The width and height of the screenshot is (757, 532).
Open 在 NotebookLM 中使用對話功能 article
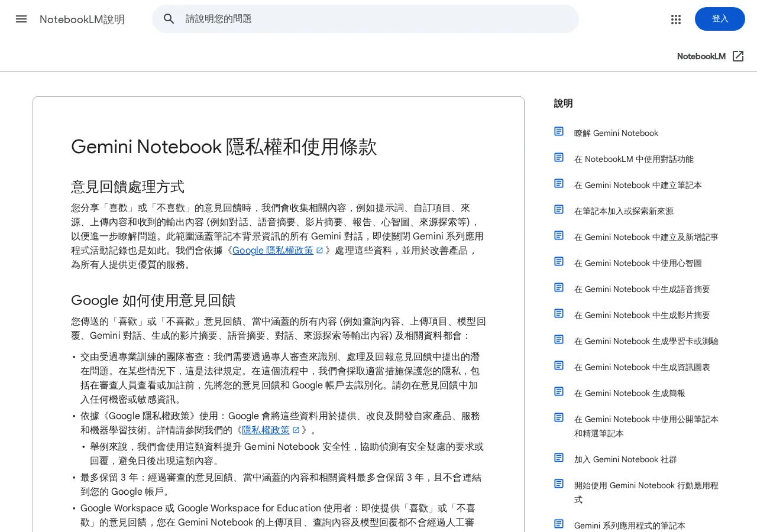634,159
